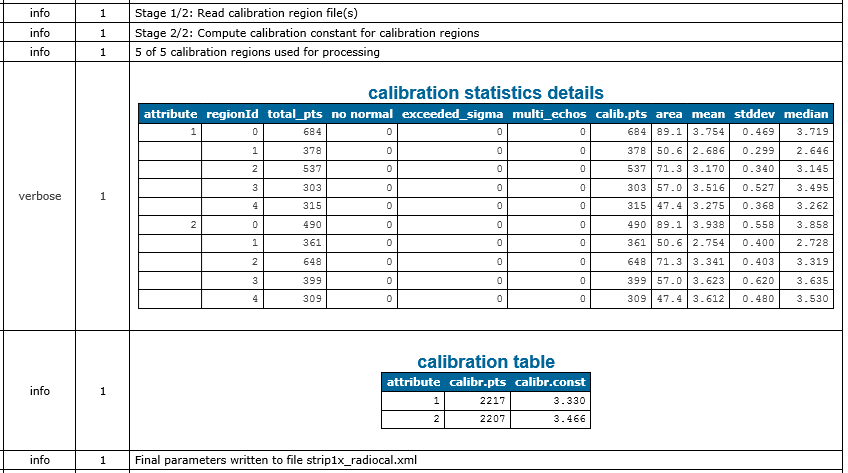Click the exceeded_sigma column header

tap(452, 114)
